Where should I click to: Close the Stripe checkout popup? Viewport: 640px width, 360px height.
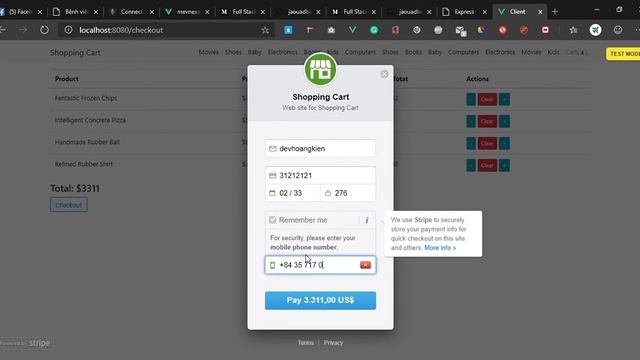click(x=384, y=74)
